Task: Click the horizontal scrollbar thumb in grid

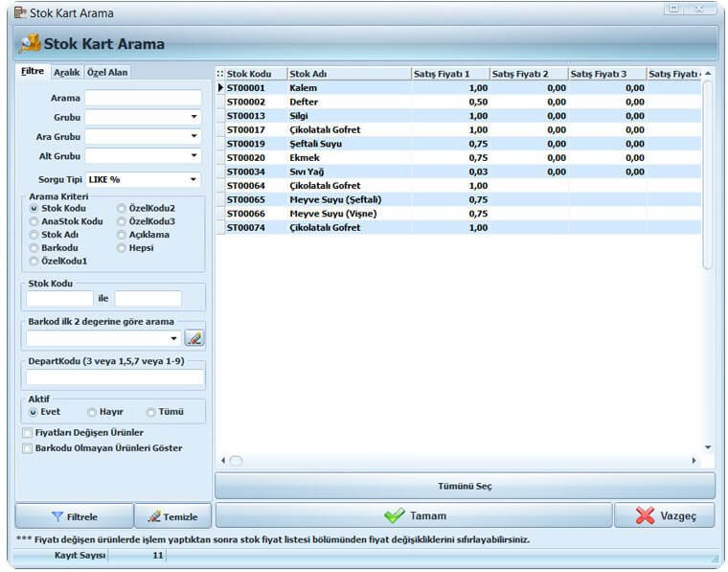Action: tap(236, 461)
